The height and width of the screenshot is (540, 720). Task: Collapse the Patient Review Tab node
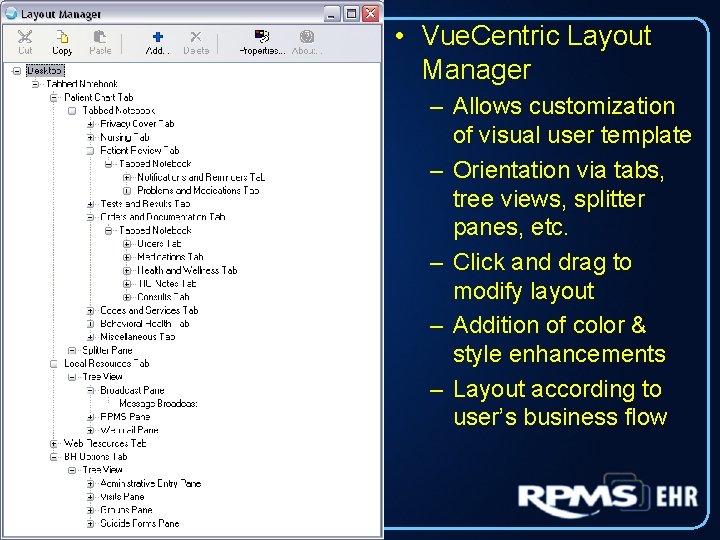[90, 151]
